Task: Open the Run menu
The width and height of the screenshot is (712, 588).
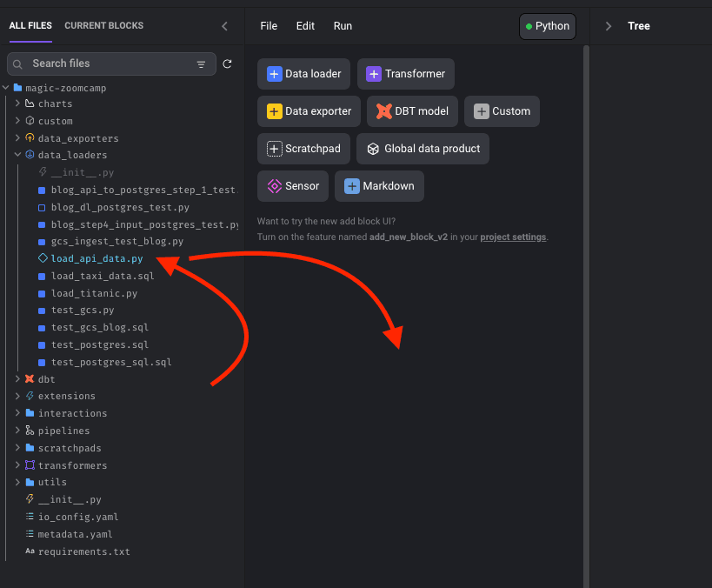Action: point(343,26)
